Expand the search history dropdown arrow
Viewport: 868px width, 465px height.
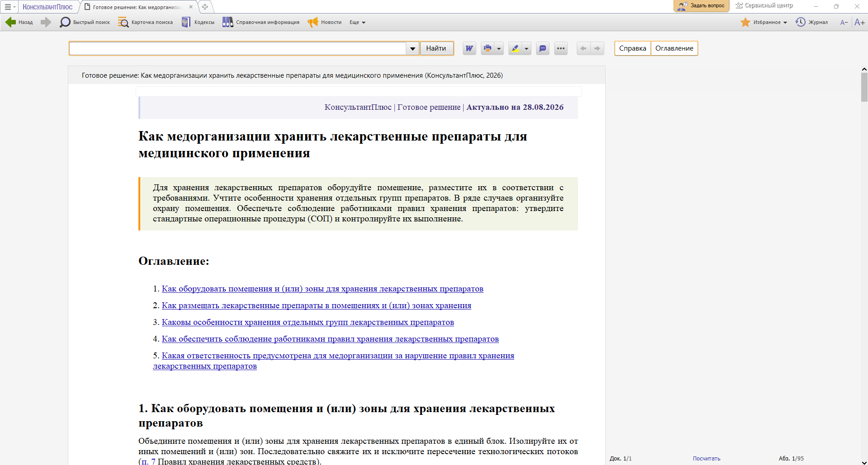[413, 48]
